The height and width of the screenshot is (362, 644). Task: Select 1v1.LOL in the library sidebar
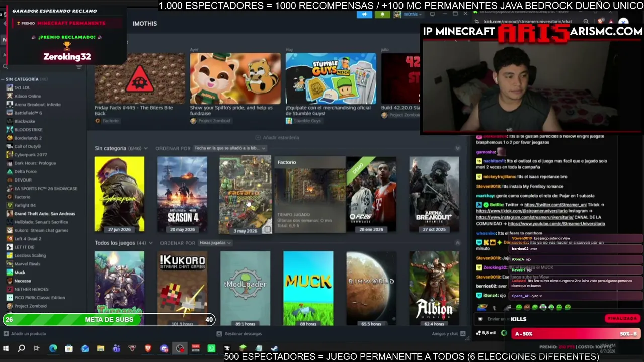[x=22, y=87]
